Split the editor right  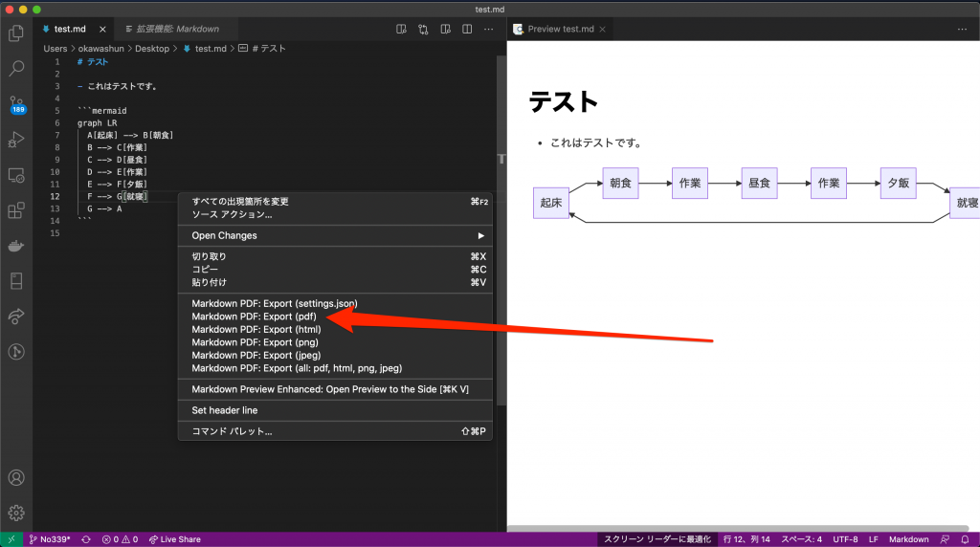467,29
